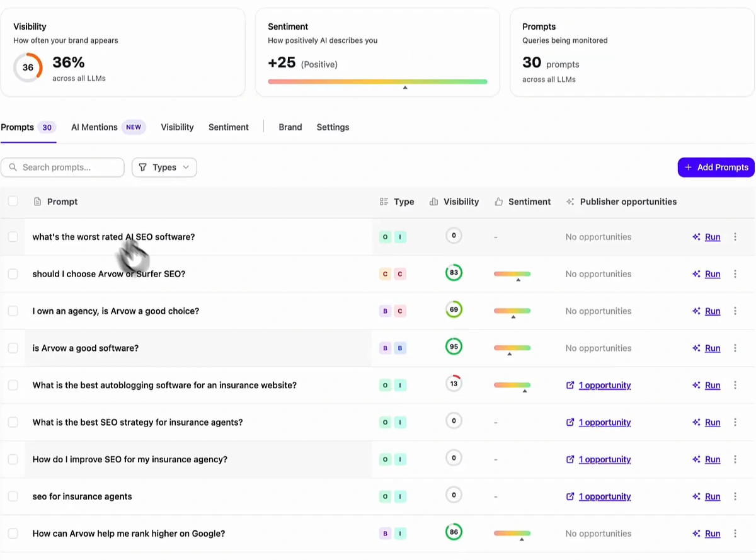Click external link icon on autoblogging row opportunity
Image resolution: width=756 pixels, height=560 pixels.
[x=570, y=386]
